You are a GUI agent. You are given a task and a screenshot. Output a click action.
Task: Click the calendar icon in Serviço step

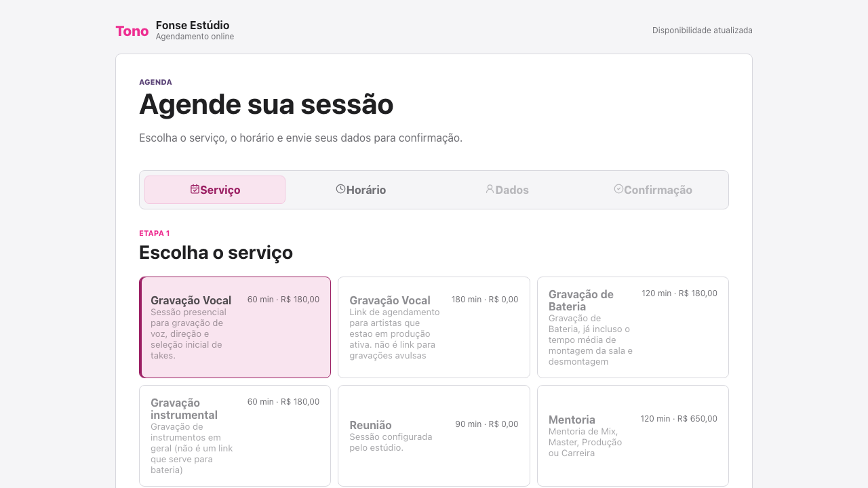[195, 189]
